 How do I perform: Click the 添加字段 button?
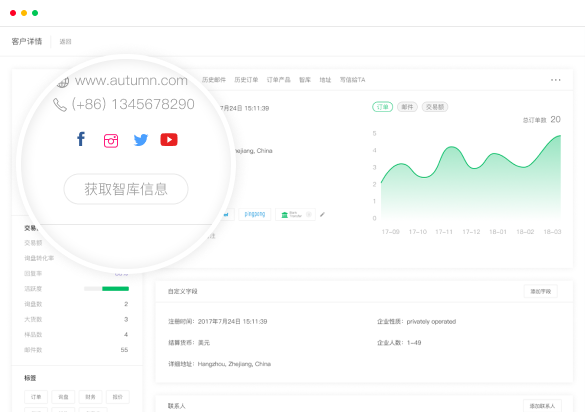point(541,291)
